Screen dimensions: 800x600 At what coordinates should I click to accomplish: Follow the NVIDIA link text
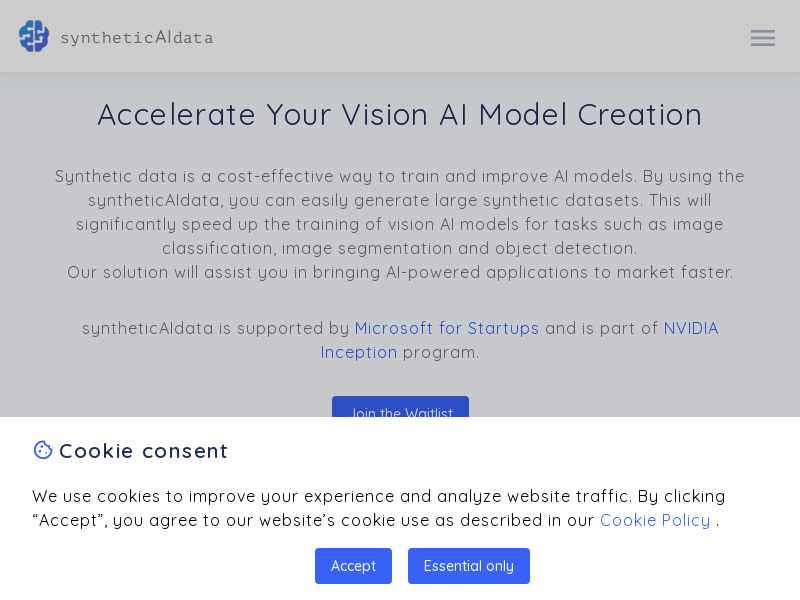[x=691, y=328]
